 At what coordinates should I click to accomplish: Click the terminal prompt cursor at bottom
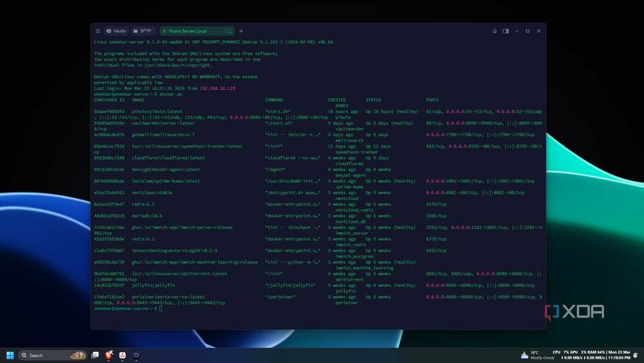[x=161, y=308]
